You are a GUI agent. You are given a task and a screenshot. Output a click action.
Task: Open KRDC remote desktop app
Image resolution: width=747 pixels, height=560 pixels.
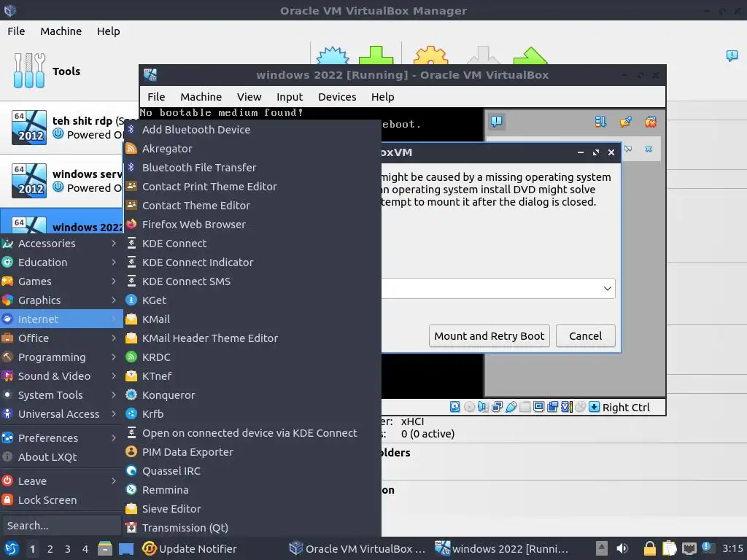pyautogui.click(x=252, y=357)
